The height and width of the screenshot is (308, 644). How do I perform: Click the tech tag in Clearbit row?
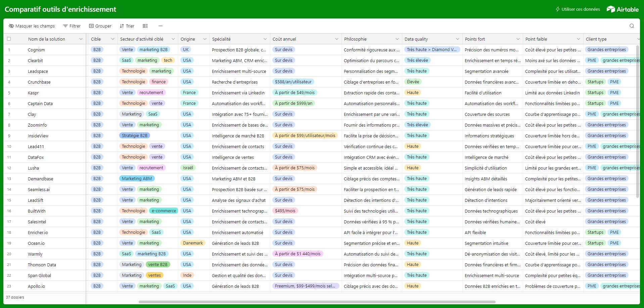pos(168,60)
